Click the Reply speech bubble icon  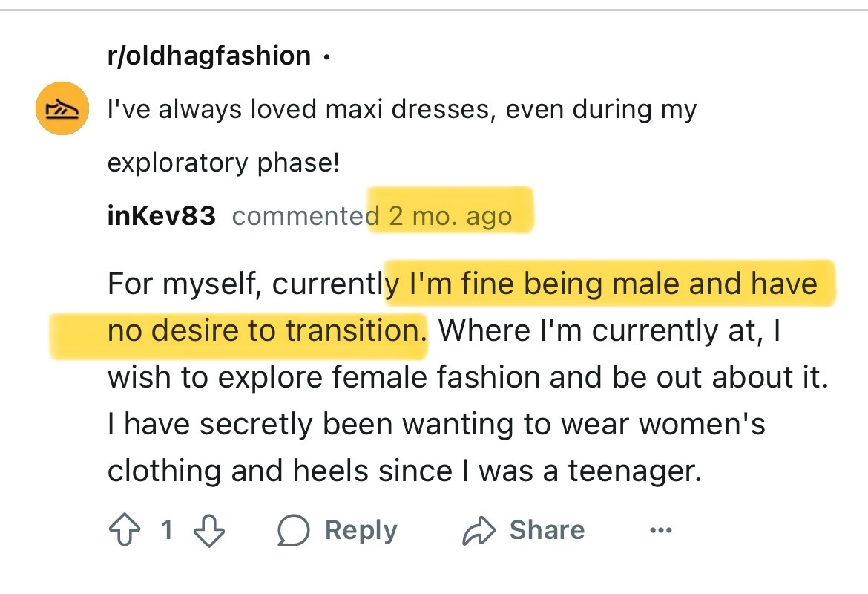tap(294, 531)
